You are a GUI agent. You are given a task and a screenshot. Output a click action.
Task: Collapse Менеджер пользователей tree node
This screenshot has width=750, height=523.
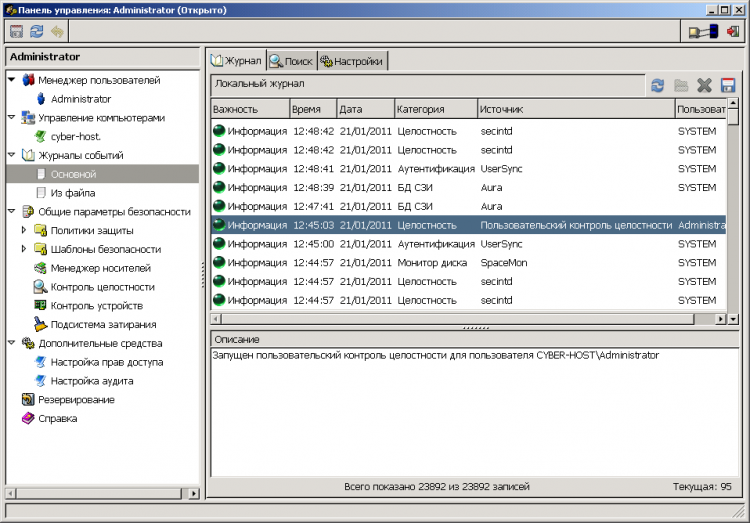click(11, 79)
